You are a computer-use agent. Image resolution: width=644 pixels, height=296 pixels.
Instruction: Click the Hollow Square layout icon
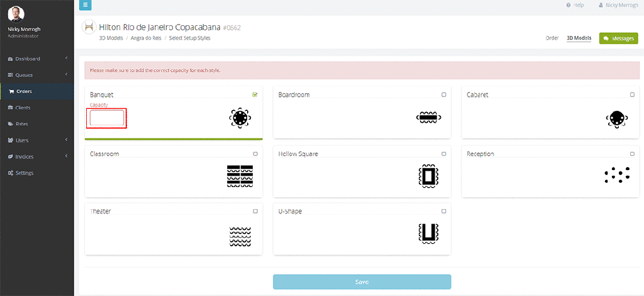pyautogui.click(x=429, y=176)
